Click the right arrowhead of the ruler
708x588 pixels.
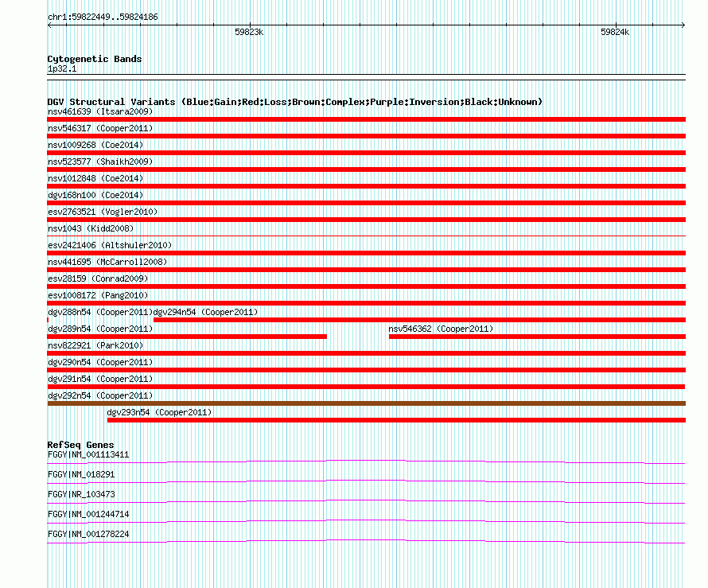(683, 25)
